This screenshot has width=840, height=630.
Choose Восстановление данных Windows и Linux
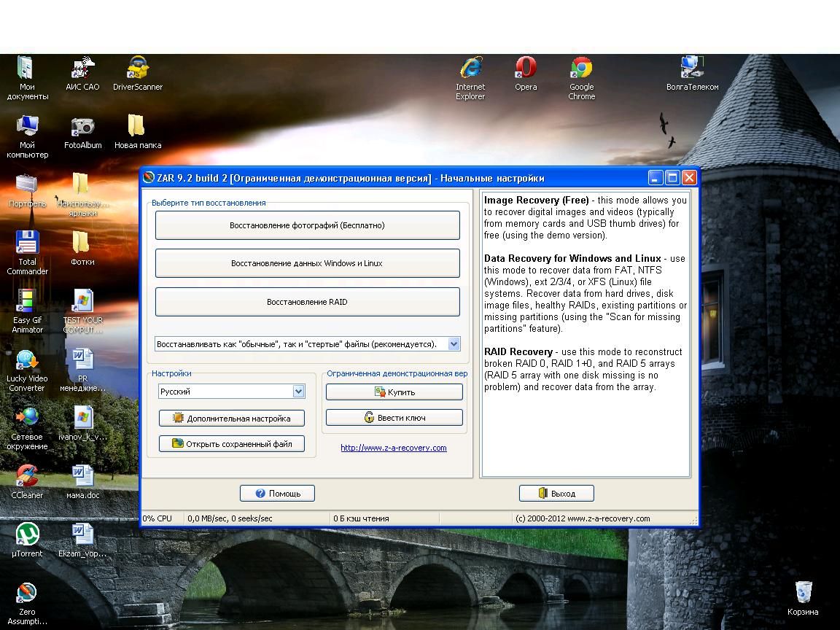(x=307, y=263)
